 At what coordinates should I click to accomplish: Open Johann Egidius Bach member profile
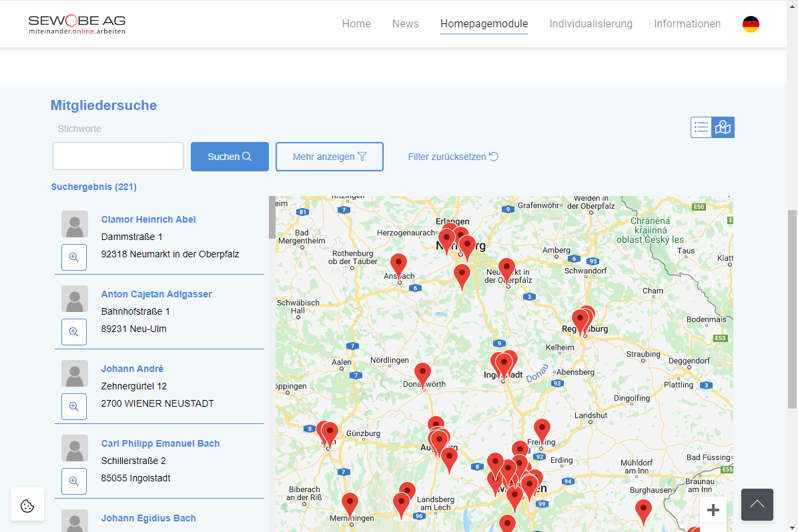pyautogui.click(x=148, y=518)
